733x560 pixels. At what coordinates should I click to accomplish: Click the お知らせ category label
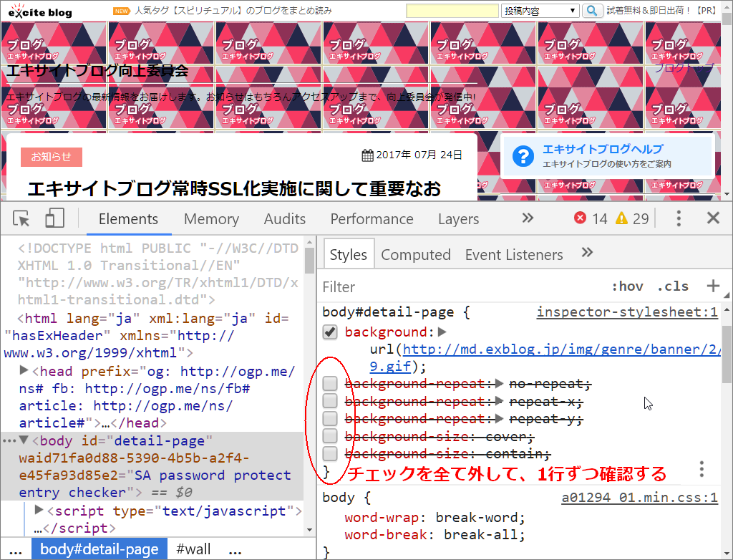click(52, 157)
